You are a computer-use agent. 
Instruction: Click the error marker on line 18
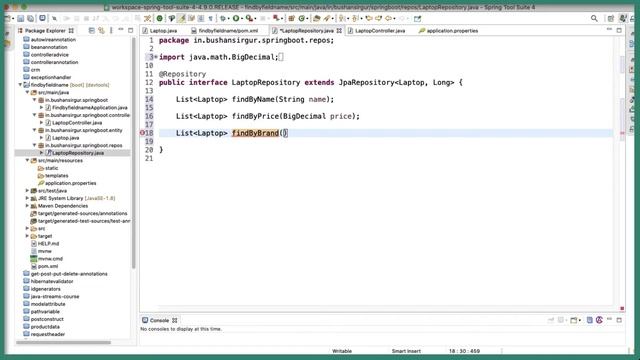pos(142,133)
